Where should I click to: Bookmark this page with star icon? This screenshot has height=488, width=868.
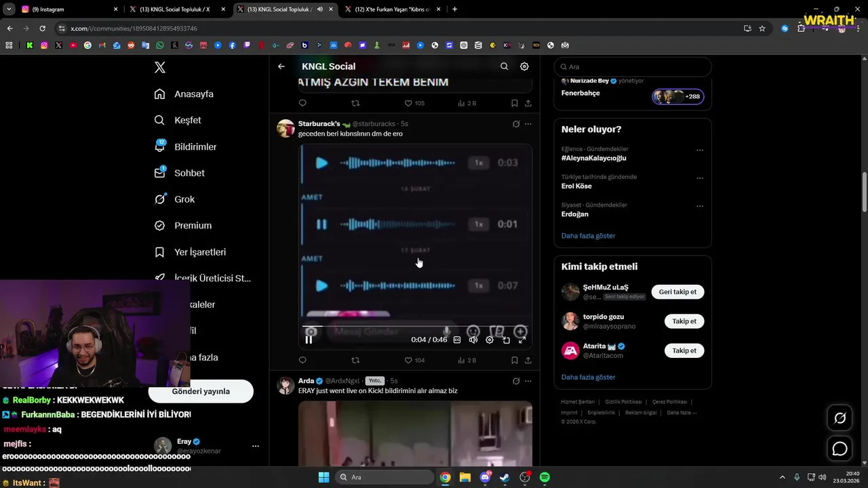762,28
